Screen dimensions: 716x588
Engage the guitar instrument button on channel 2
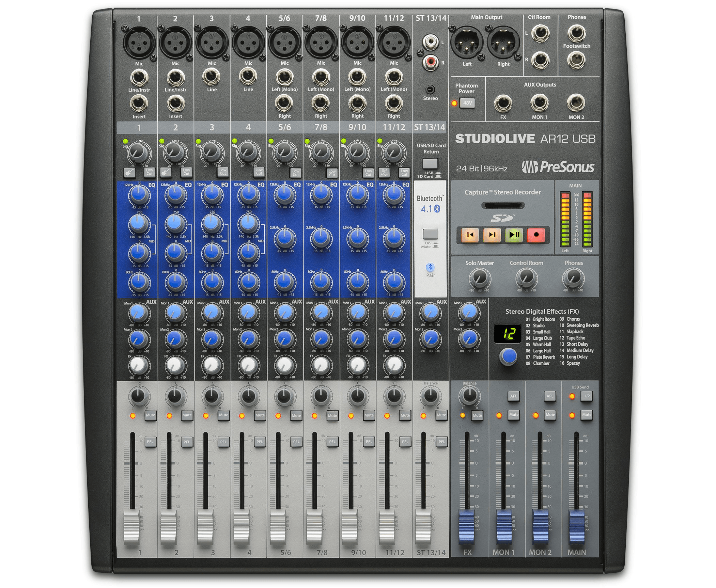point(166,172)
